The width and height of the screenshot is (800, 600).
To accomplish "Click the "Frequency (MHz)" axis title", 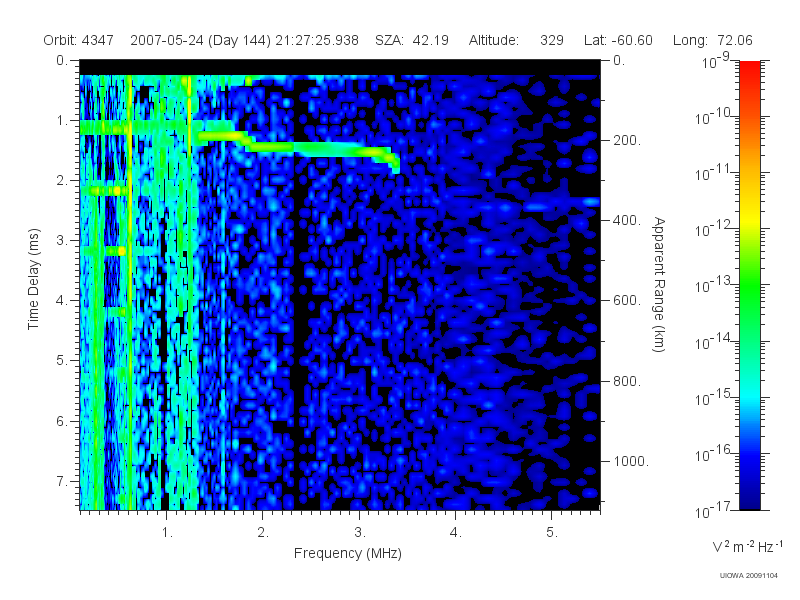I will (348, 553).
